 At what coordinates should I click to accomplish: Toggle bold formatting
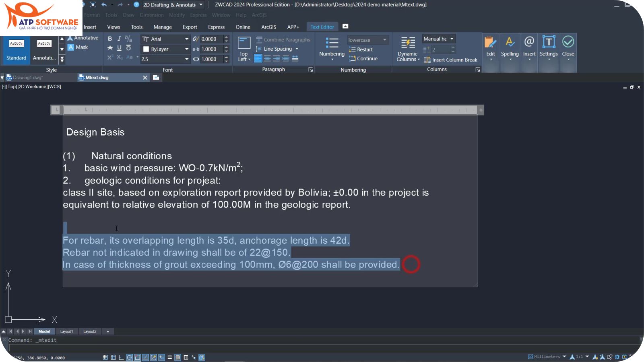pyautogui.click(x=110, y=39)
